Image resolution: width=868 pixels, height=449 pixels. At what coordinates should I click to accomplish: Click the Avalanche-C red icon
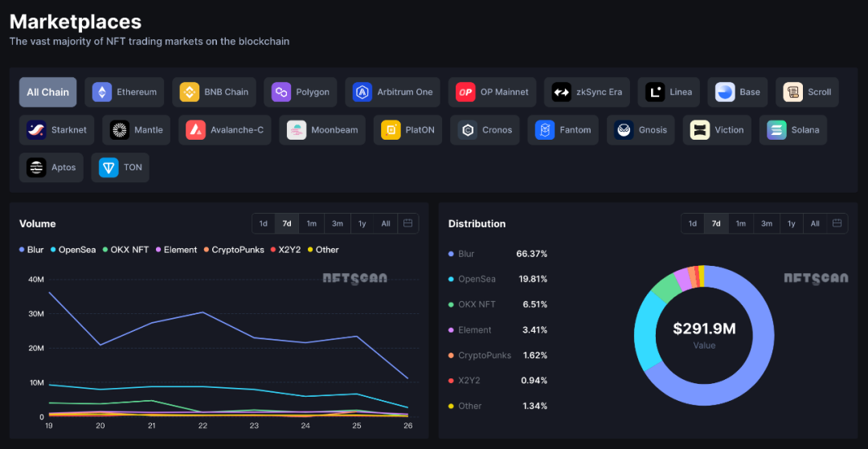(x=196, y=130)
